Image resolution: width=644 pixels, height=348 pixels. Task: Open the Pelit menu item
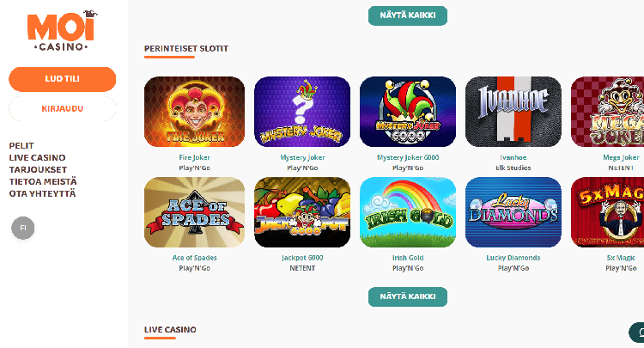click(x=21, y=145)
